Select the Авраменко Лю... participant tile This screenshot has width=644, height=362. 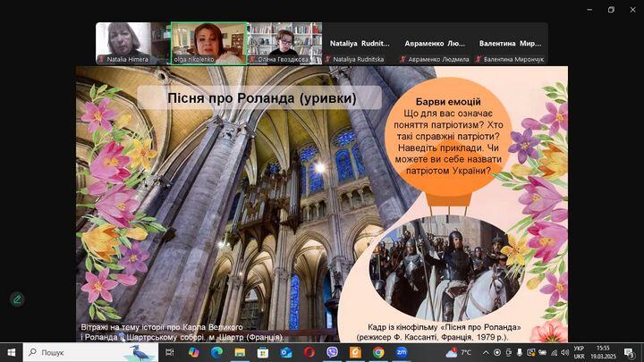tap(435, 43)
